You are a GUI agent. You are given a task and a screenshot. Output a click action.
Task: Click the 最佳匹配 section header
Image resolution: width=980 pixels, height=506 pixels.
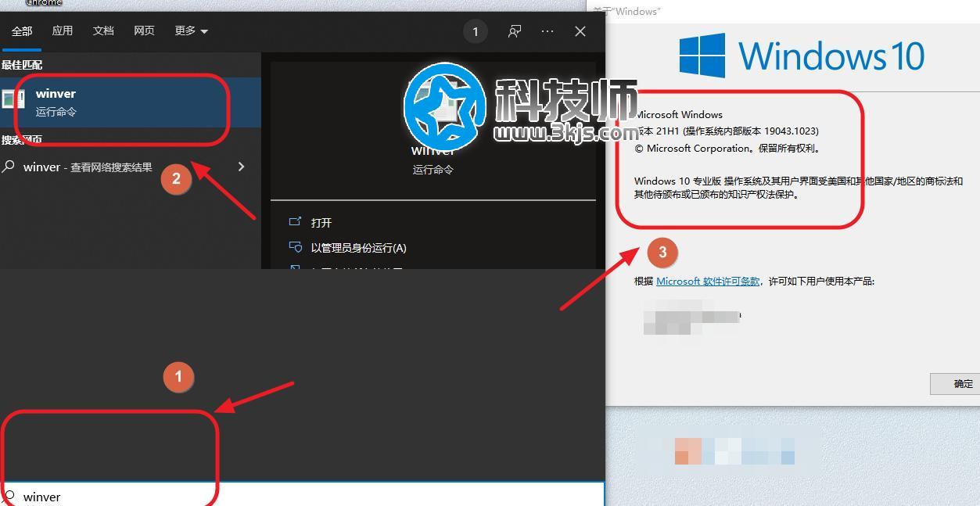pos(22,65)
